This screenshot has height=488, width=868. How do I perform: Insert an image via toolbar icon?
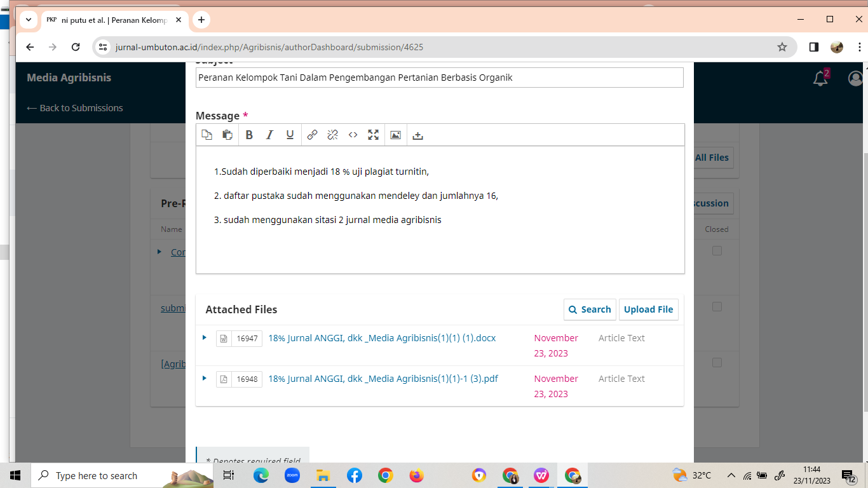pyautogui.click(x=395, y=135)
